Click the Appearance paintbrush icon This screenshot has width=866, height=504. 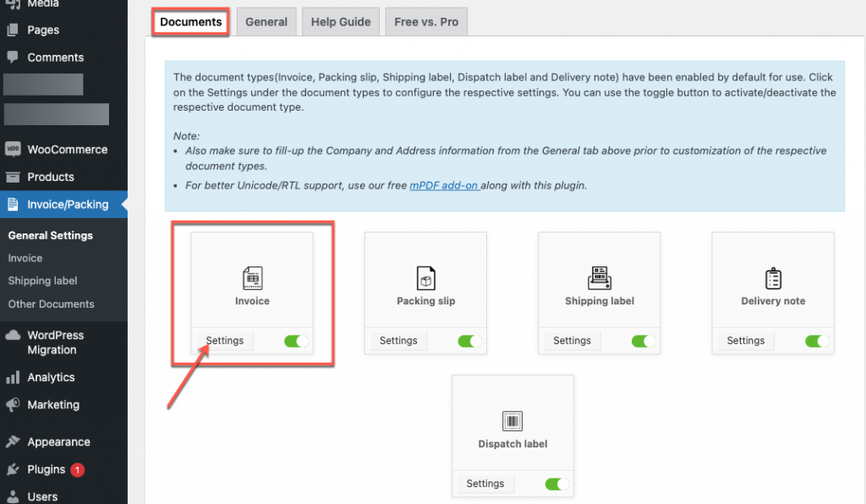(13, 441)
